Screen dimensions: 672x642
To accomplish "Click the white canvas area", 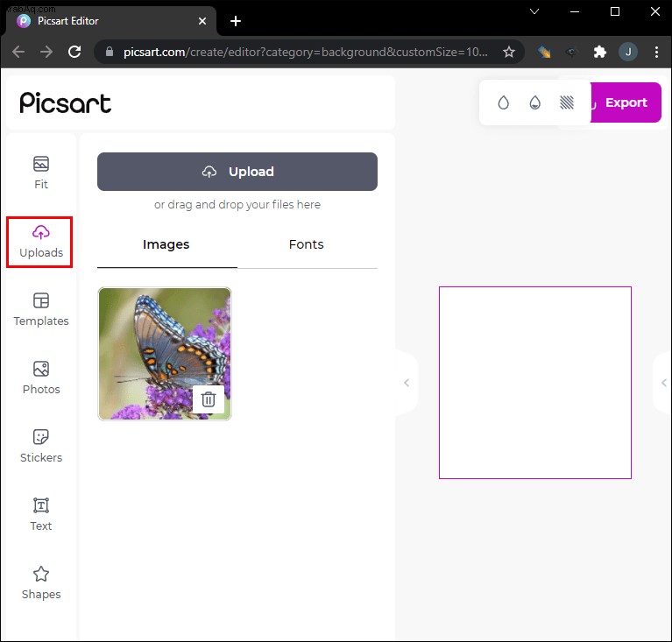I will [534, 383].
